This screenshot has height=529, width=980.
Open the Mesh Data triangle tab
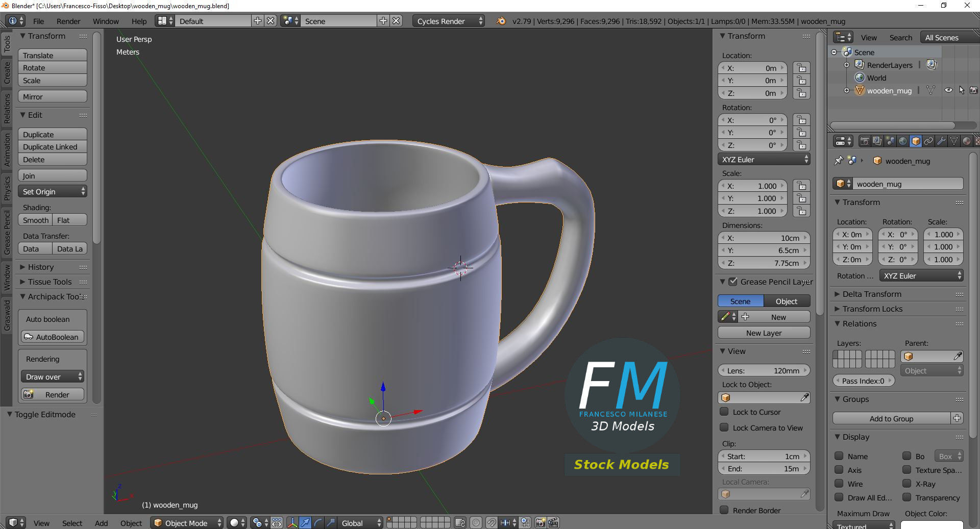(954, 141)
